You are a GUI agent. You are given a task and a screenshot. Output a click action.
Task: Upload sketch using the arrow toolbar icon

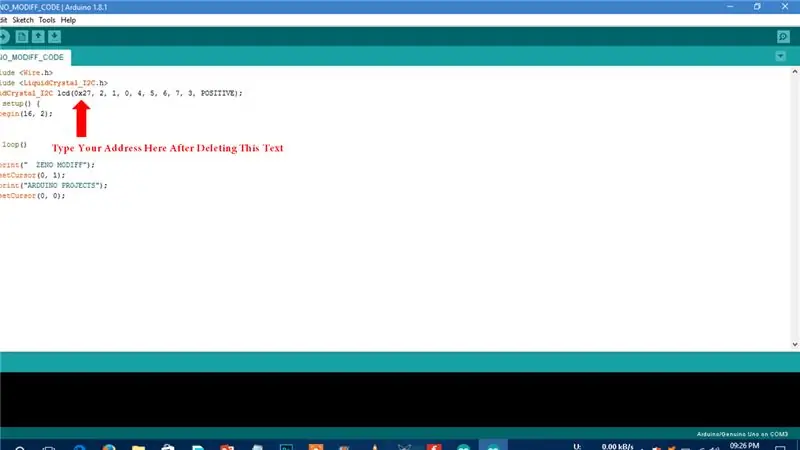click(4, 37)
